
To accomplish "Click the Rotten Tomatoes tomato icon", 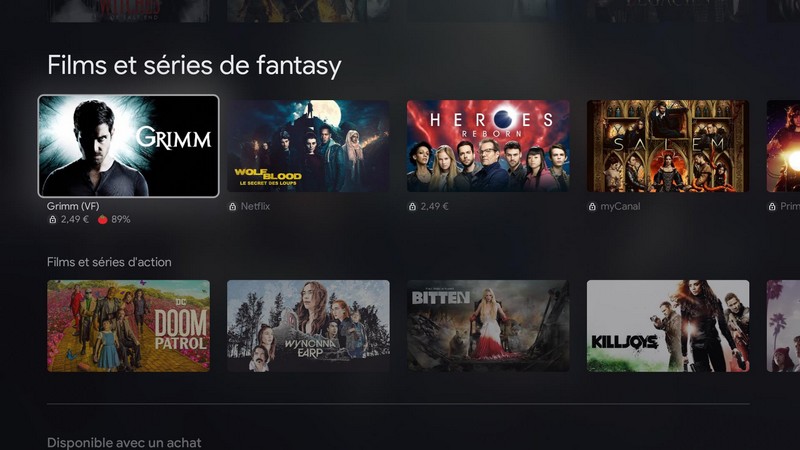I will coord(103,219).
